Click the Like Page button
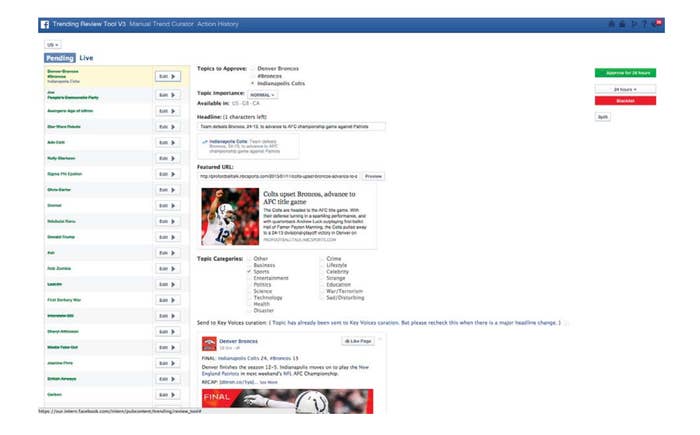The width and height of the screenshot is (700, 435). [358, 341]
